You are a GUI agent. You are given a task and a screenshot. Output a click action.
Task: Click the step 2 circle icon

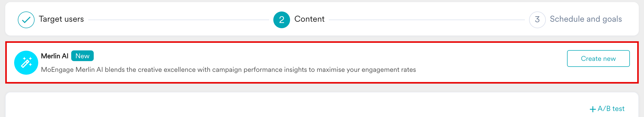coord(281,20)
